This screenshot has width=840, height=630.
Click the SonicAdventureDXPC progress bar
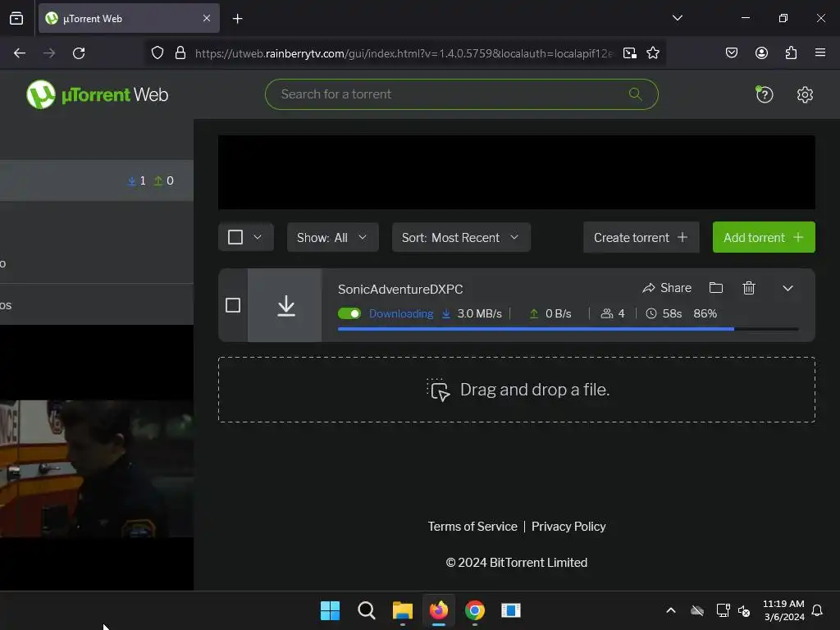coord(568,329)
